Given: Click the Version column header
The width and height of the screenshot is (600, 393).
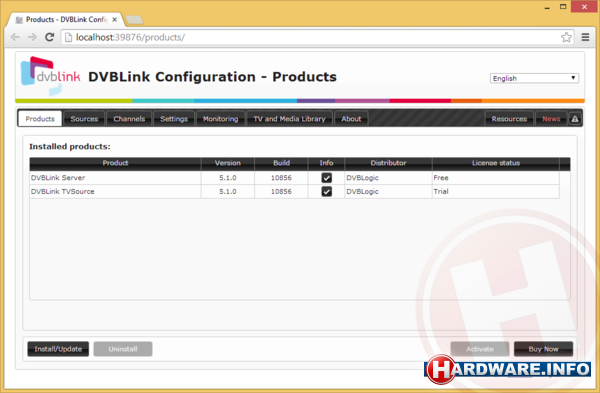Looking at the screenshot, I should [228, 163].
